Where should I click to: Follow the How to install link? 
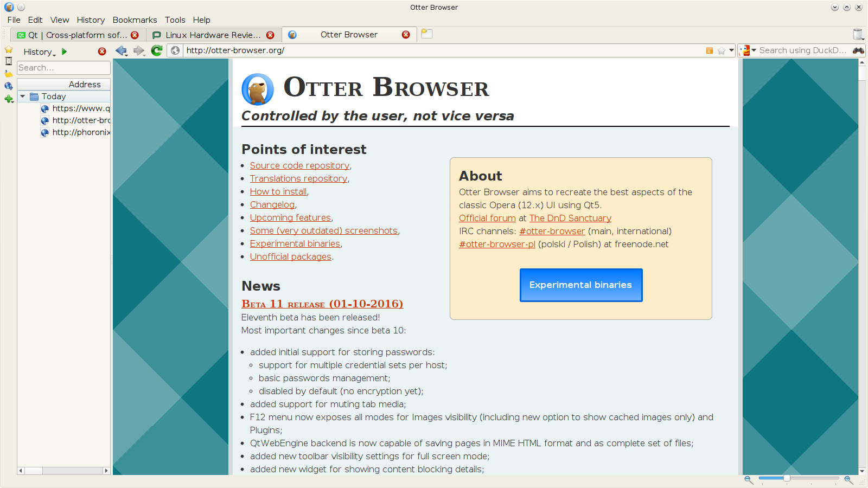point(278,192)
